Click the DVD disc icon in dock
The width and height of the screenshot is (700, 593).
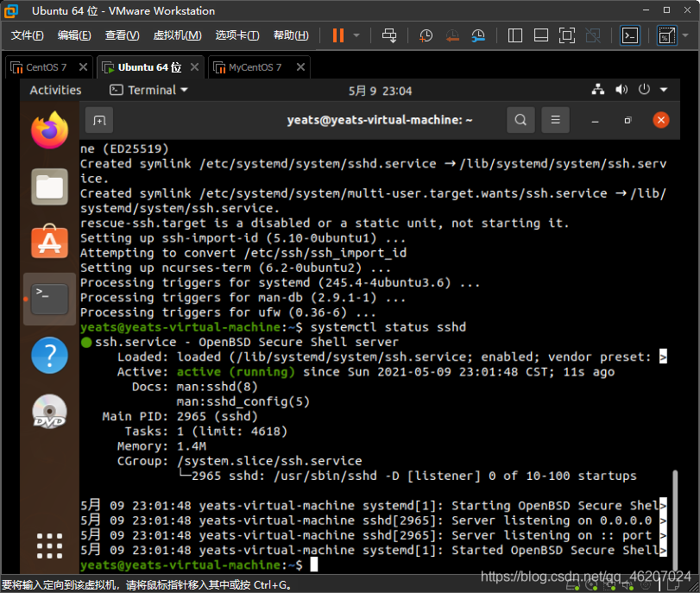[x=49, y=411]
